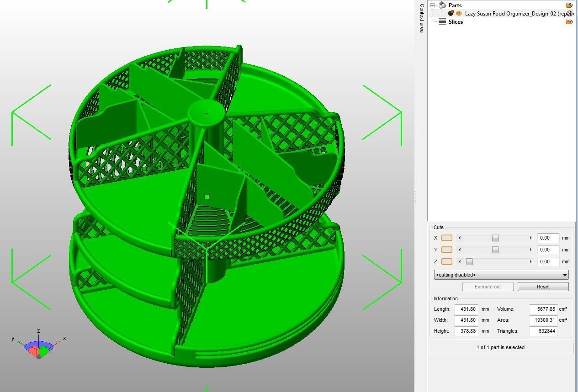Click the Z cut value field
The image size is (578, 392).
click(x=548, y=261)
